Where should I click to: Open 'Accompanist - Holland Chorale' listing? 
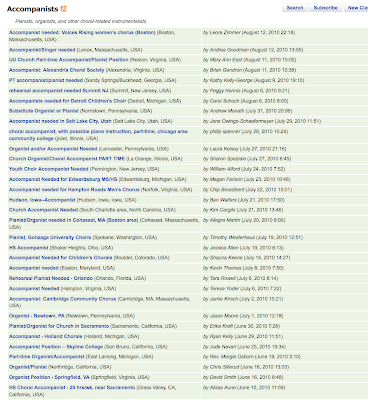click(x=46, y=337)
